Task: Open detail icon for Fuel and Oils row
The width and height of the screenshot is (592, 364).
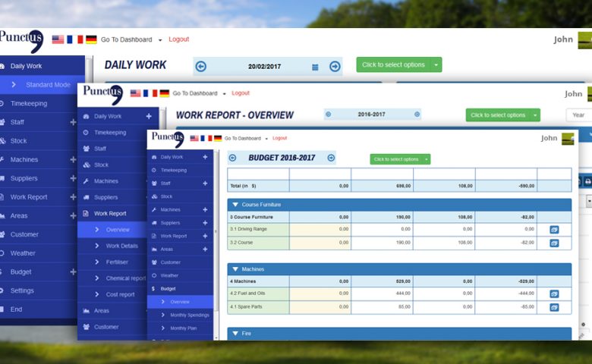Action: (x=554, y=293)
